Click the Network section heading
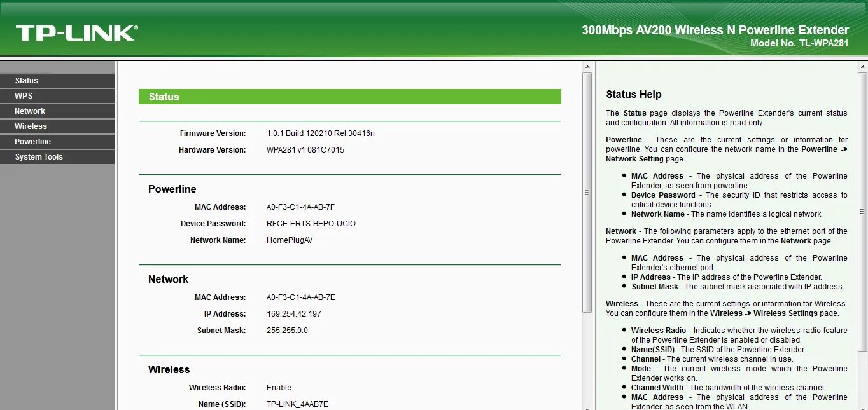Screen dimensions: 868x410 [x=168, y=280]
